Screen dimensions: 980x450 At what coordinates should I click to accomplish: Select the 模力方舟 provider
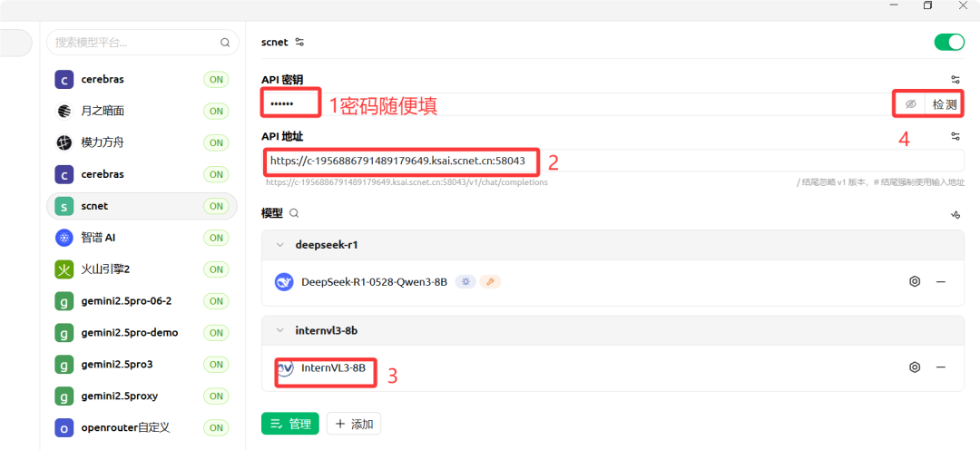(142, 142)
